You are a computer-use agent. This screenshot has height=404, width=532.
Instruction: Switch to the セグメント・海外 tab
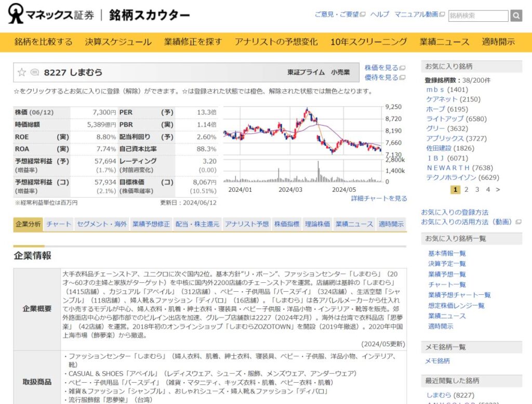tap(102, 224)
